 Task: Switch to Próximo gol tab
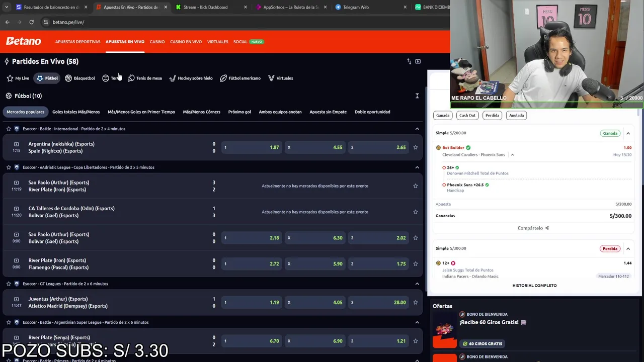coord(239,112)
